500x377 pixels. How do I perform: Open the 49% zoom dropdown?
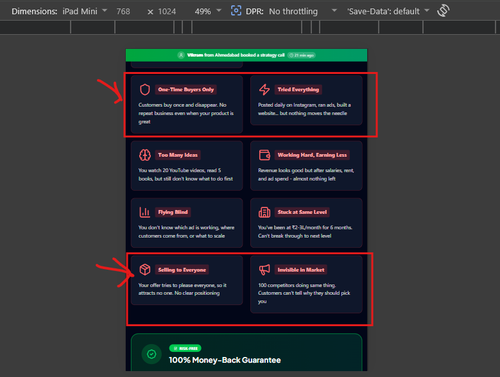(208, 11)
